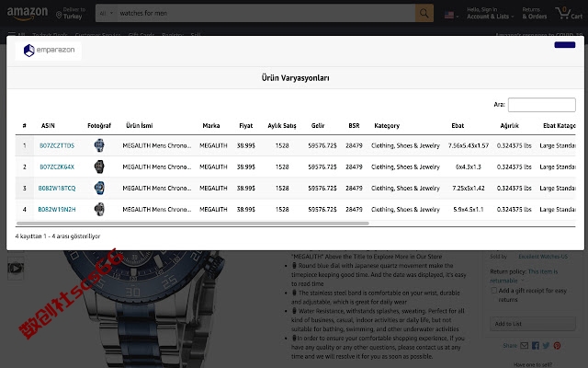Open ASIN link B07ZCZTTDS
The image size is (588, 368).
pos(57,145)
